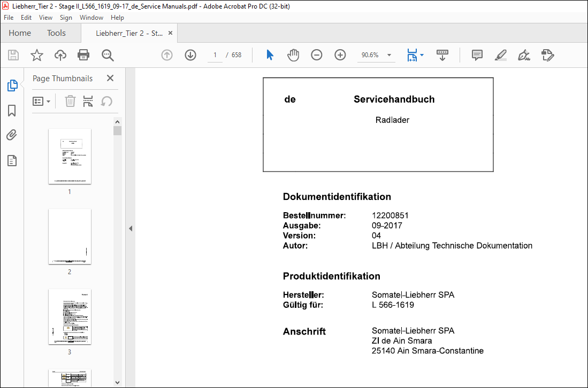Click the print pages thumbnail icon
The height and width of the screenshot is (388, 588).
click(88, 101)
